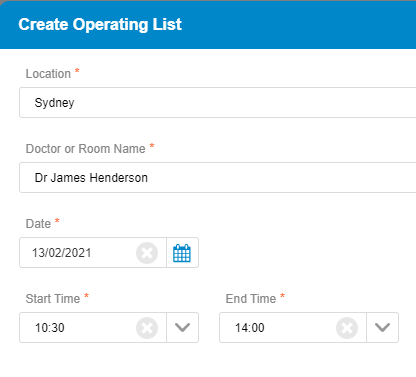Click the Create Operating List title
Image resolution: width=416 pixels, height=377 pixels.
coord(100,25)
